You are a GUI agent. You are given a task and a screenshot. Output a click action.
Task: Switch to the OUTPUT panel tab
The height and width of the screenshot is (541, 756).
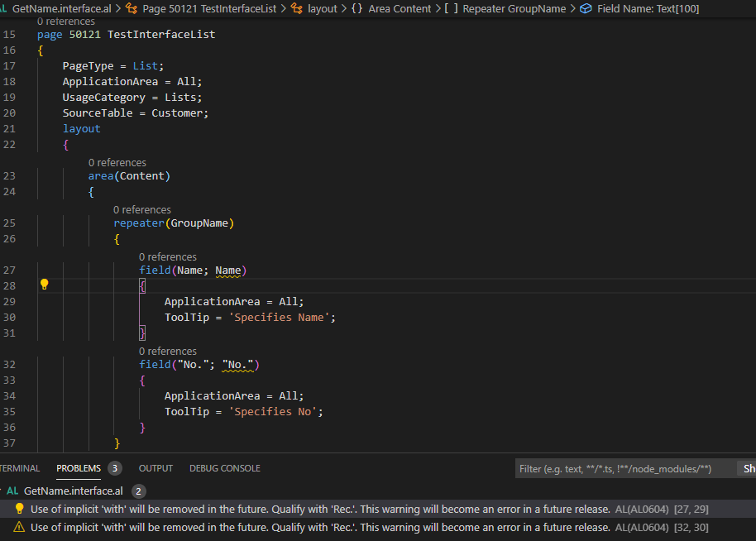pyautogui.click(x=156, y=468)
